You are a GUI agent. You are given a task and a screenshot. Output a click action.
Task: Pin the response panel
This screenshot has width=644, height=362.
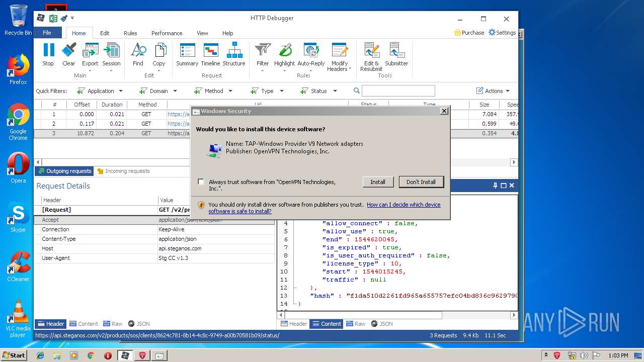click(x=495, y=186)
